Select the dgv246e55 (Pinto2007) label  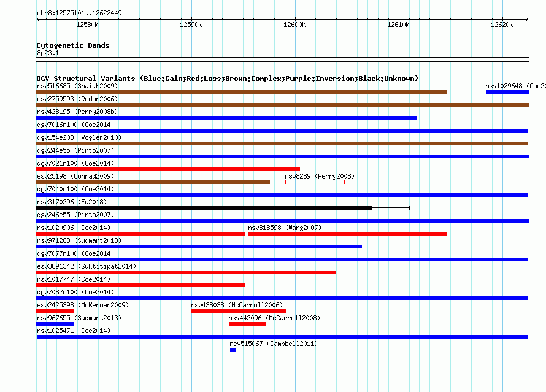point(75,215)
